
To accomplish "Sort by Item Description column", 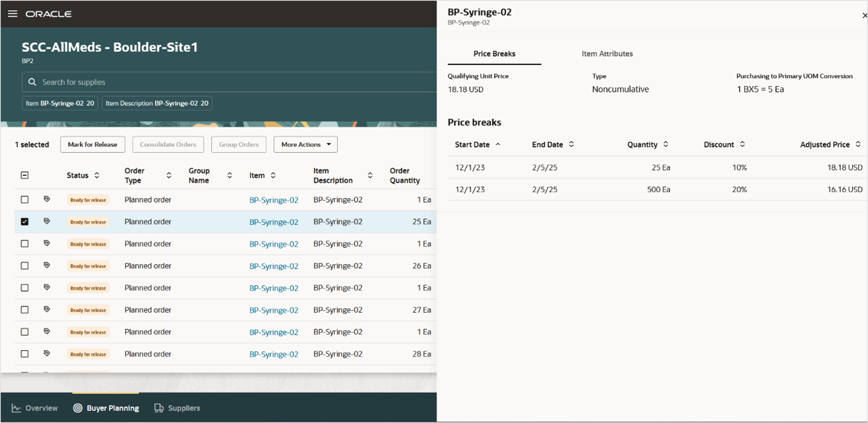I will pyautogui.click(x=370, y=175).
